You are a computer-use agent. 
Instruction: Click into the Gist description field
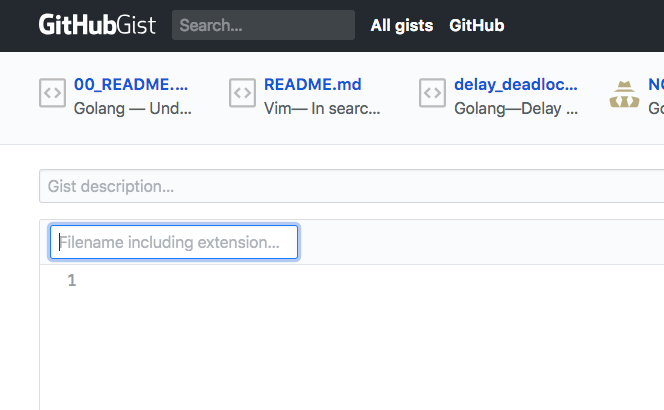[x=350, y=186]
